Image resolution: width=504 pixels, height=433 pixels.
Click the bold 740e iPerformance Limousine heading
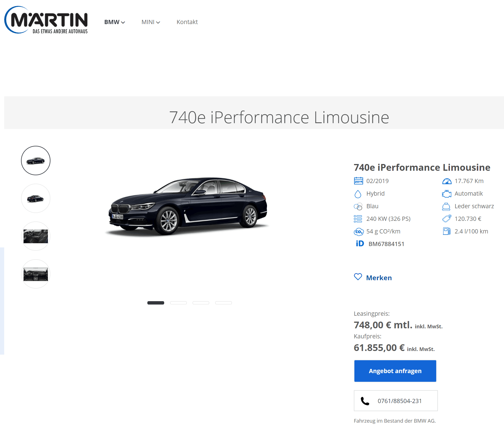pyautogui.click(x=422, y=167)
